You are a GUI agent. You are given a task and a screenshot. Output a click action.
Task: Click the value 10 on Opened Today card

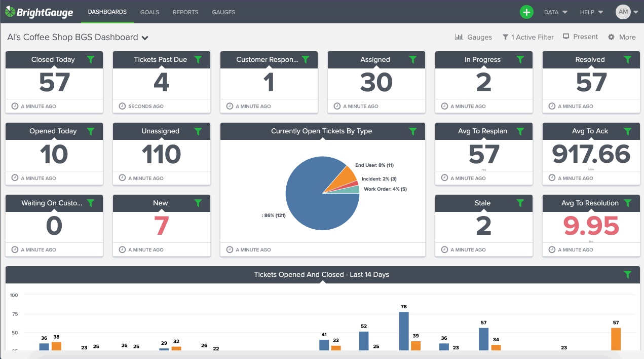54,154
